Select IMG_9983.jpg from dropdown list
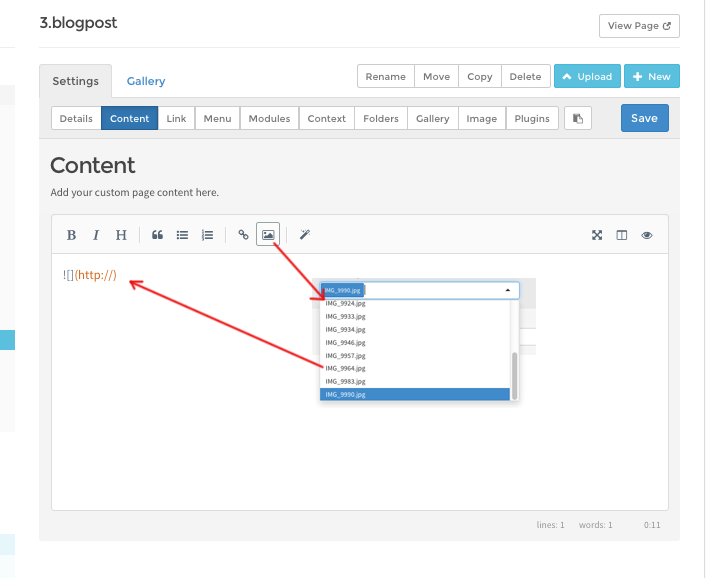The height and width of the screenshot is (578, 720). point(415,382)
